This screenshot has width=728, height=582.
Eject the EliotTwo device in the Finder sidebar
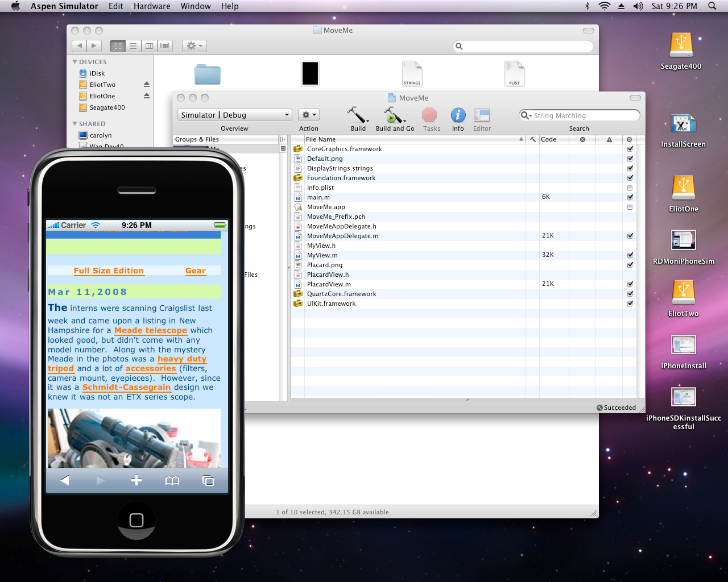(x=146, y=85)
